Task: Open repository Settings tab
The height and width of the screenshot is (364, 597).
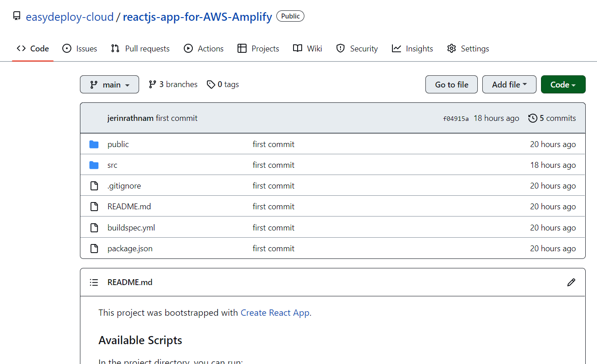Action: tap(468, 49)
